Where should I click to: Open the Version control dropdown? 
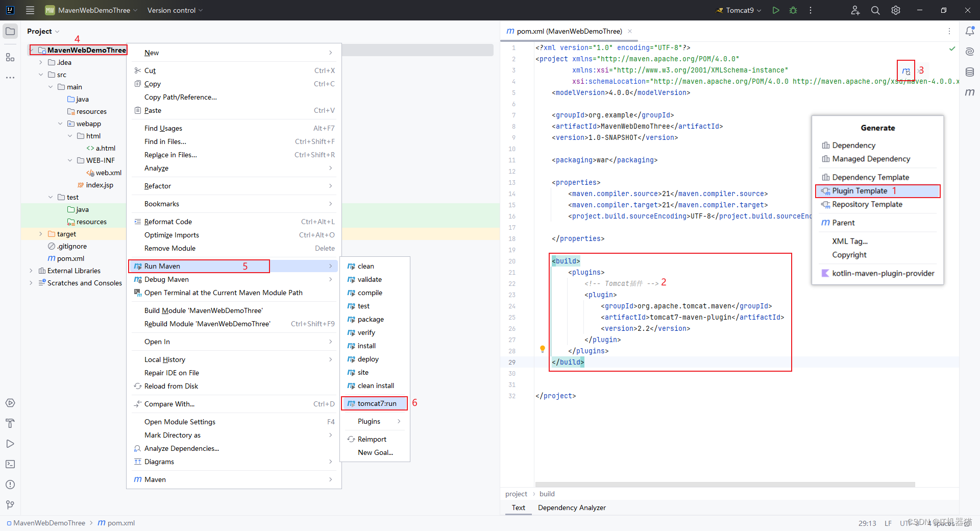pyautogui.click(x=175, y=10)
